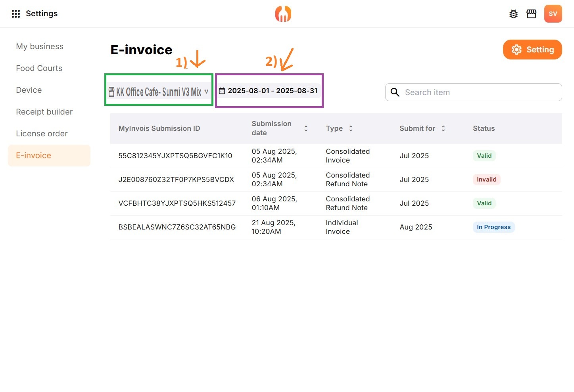Sort by Submit for column arrows
The height and width of the screenshot is (392, 574).
coord(443,128)
